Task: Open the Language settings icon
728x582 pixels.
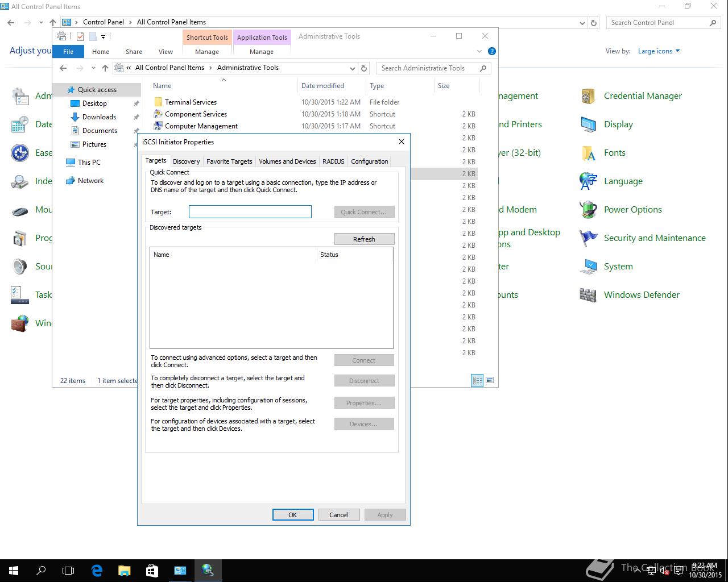Action: pyautogui.click(x=588, y=181)
